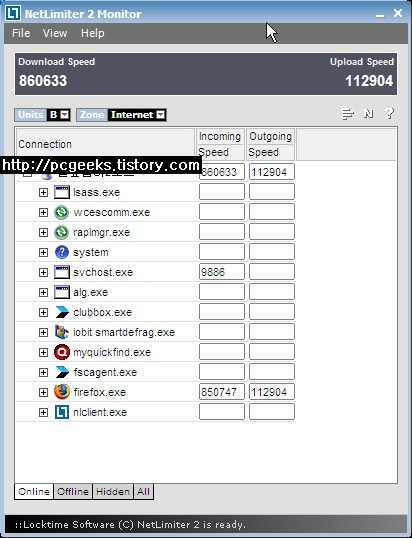
Task: Select the wcescomm.exe process name
Action: click(x=112, y=212)
